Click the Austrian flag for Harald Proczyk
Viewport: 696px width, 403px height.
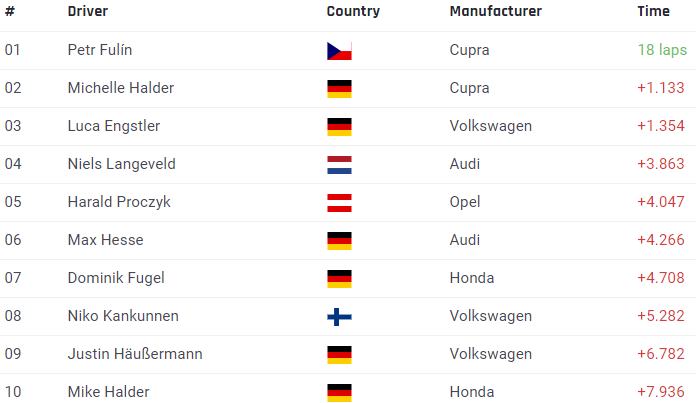[x=339, y=203]
